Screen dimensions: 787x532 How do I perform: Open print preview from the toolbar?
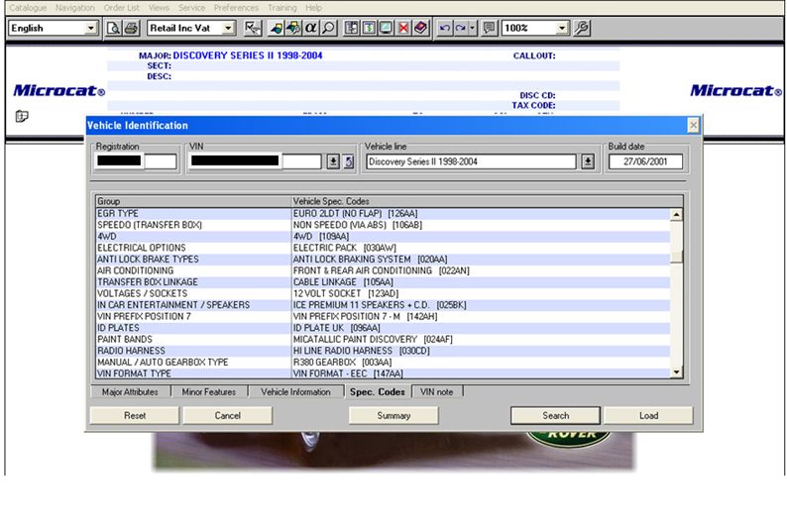tap(113, 28)
